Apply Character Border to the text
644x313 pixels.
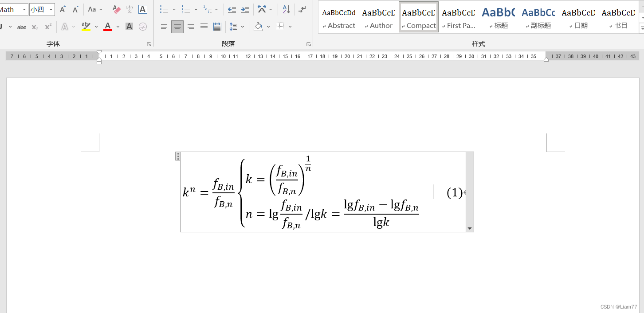click(x=143, y=9)
